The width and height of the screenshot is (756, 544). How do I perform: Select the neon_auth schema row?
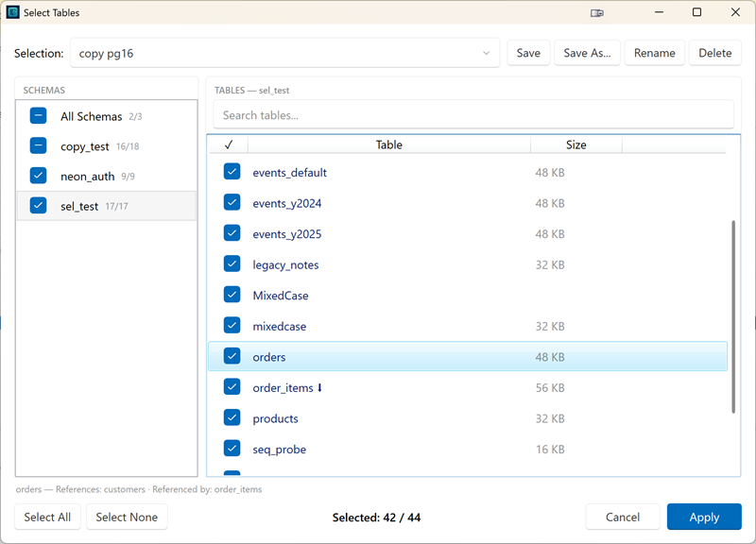pyautogui.click(x=107, y=176)
